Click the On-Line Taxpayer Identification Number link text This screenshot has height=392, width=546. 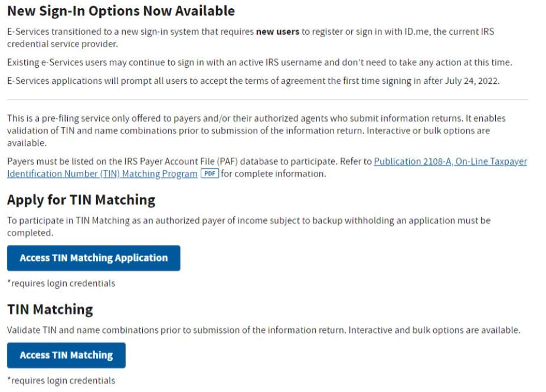click(100, 174)
